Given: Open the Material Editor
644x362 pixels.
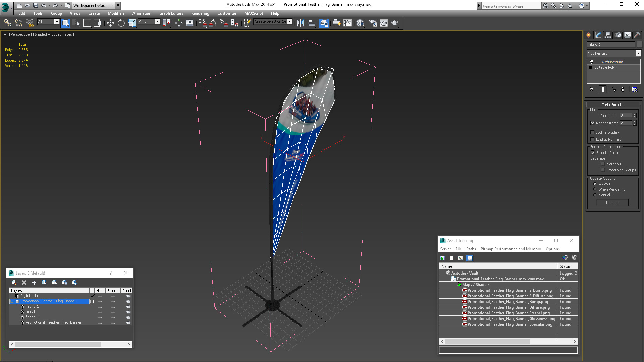Looking at the screenshot, I should (x=360, y=23).
